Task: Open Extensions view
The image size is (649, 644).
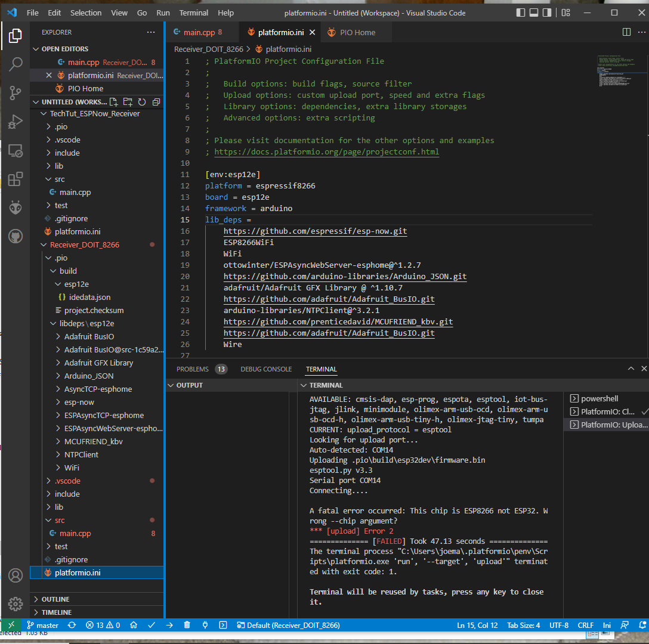Action: click(x=16, y=179)
